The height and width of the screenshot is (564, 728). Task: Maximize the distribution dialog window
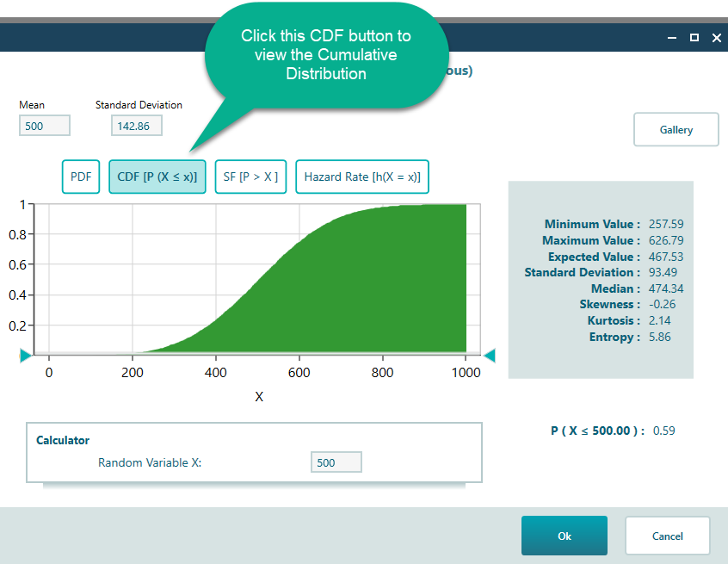694,38
